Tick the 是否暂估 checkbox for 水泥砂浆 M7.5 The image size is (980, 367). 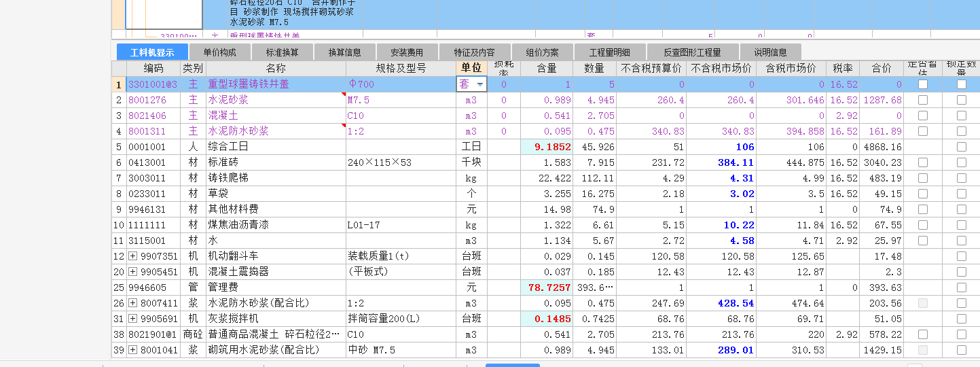coord(923,100)
